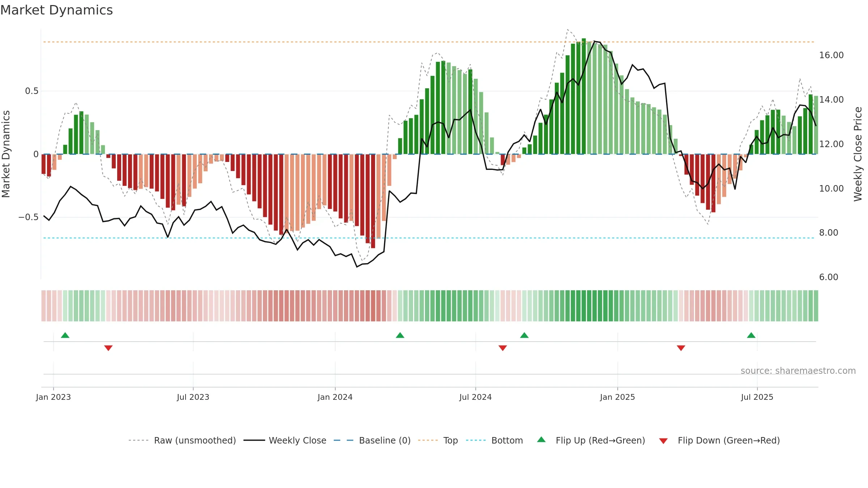The height and width of the screenshot is (488, 868).
Task: Click the Market Dynamics chart title
Action: (57, 10)
